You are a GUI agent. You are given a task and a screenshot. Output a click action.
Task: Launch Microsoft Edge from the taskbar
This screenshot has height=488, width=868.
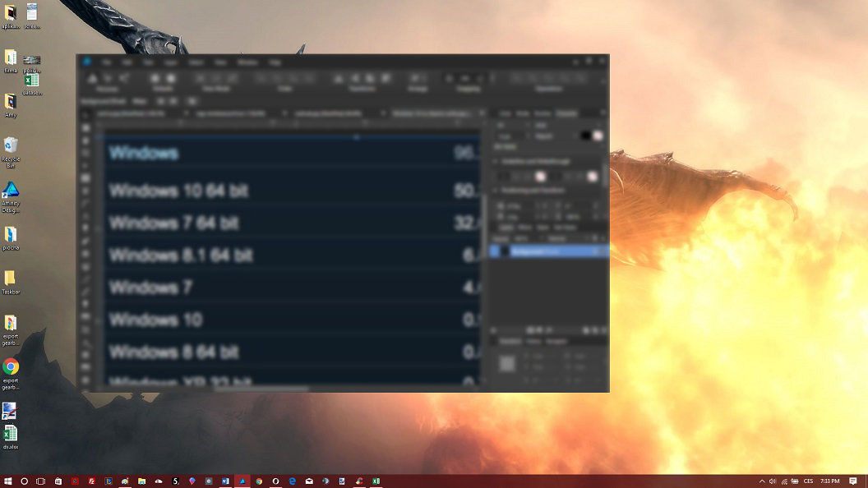(x=293, y=481)
